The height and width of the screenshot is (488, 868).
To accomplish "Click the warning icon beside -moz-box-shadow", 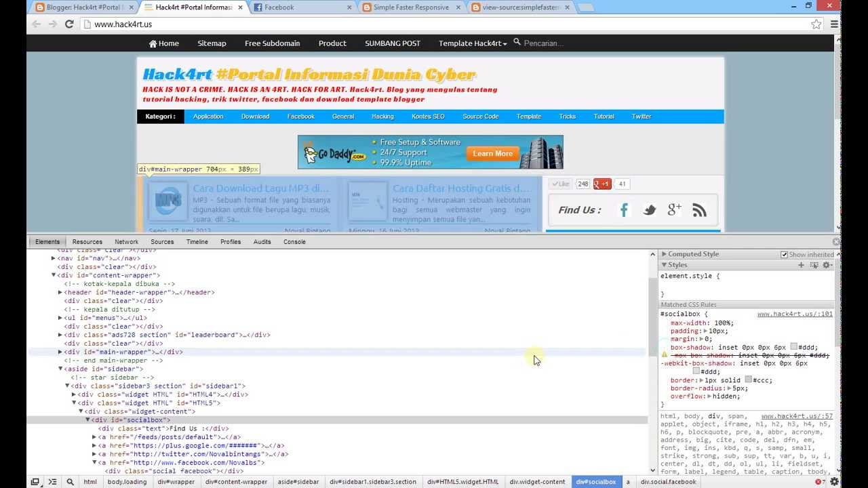I will 665,355.
